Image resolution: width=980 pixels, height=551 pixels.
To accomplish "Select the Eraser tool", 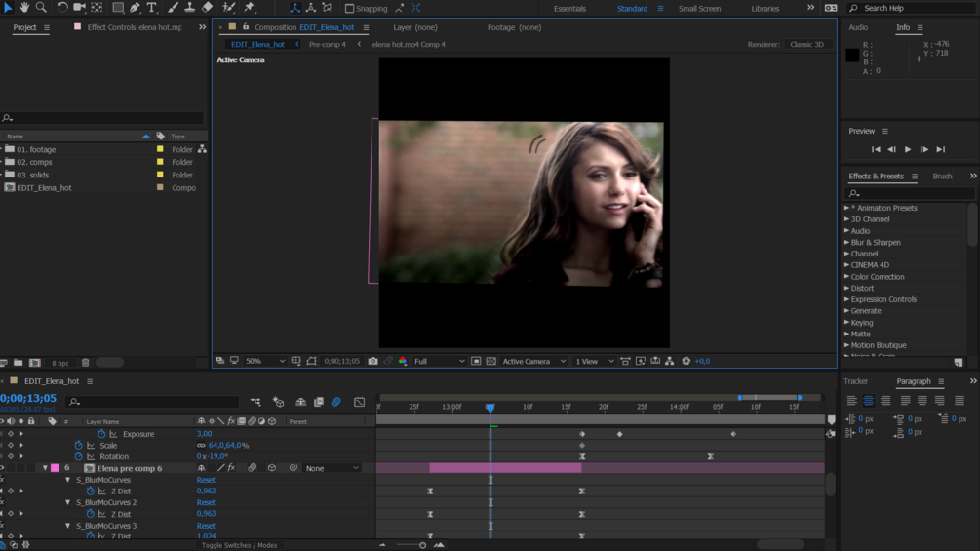I will (207, 8).
